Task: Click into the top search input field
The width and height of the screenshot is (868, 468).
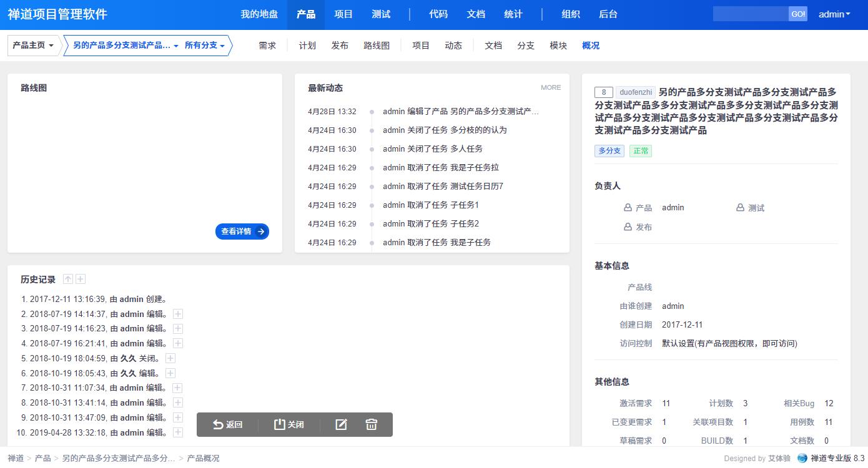Action: tap(750, 14)
